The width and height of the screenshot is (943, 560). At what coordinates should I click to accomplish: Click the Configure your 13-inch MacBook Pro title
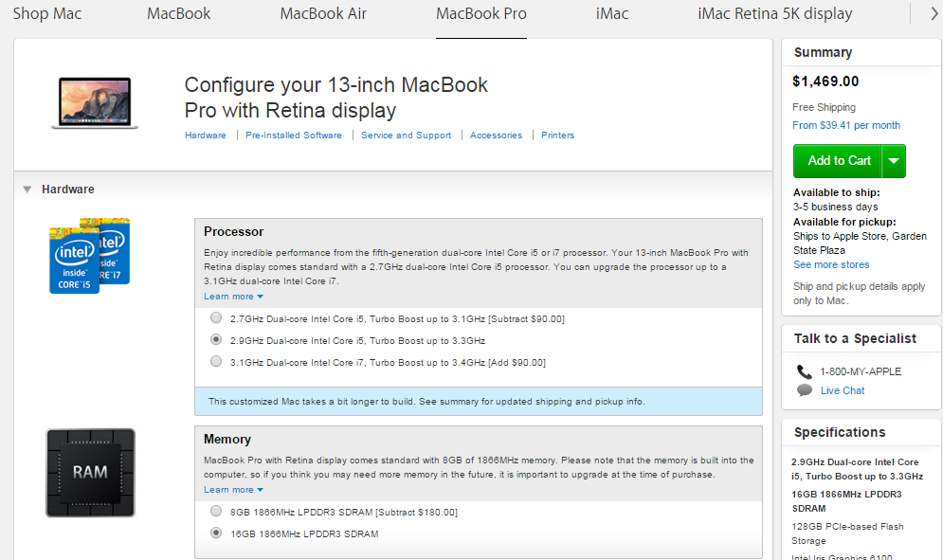pyautogui.click(x=336, y=98)
